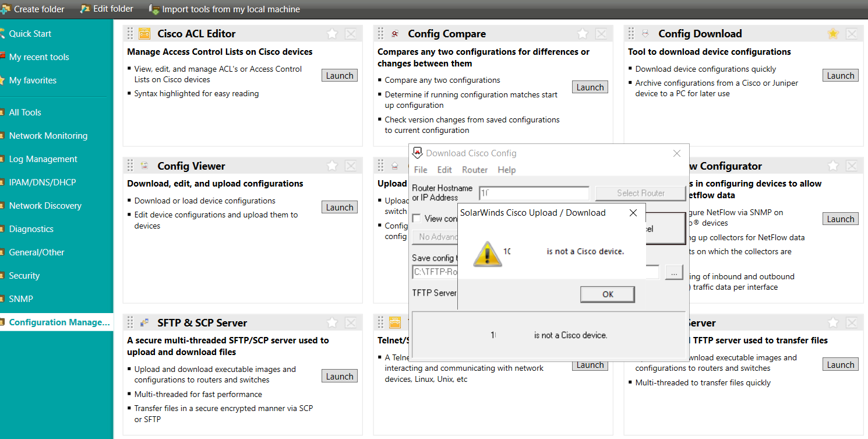
Task: Unfavorite the Config Download yellow star
Action: (x=833, y=34)
